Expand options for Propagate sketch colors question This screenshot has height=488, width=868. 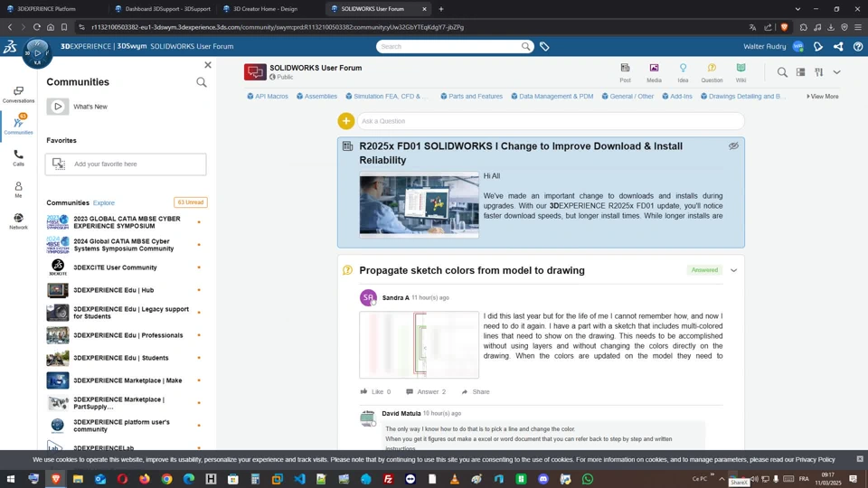pos(733,270)
